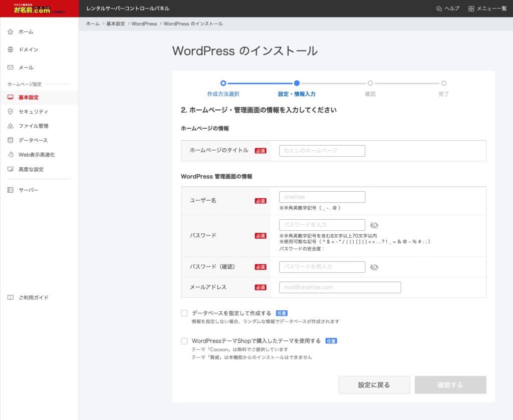Click the domain globe icon
The width and height of the screenshot is (513, 420).
(x=11, y=50)
